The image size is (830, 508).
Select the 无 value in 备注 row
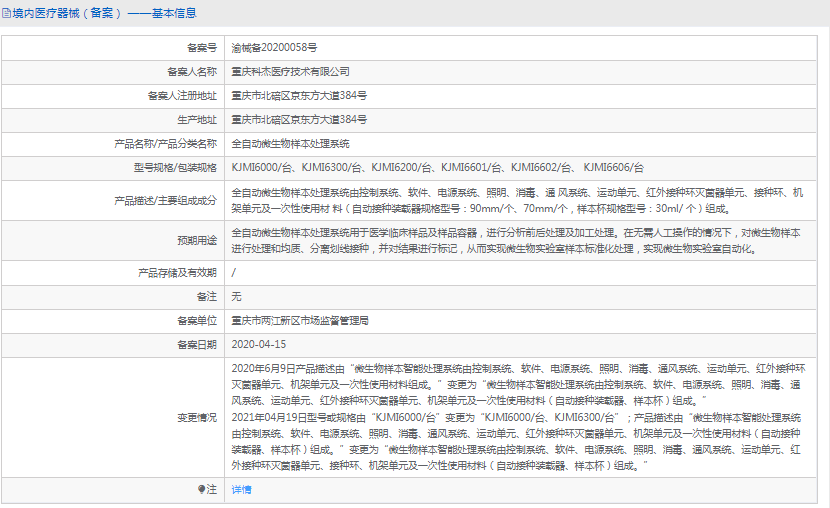(236, 296)
